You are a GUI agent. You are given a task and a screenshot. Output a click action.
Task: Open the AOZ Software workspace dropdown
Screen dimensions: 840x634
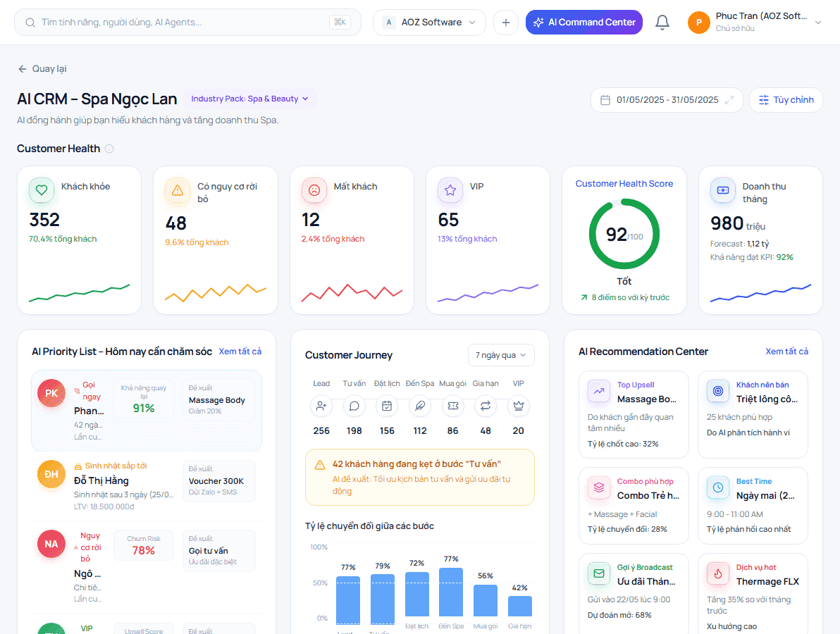(429, 23)
